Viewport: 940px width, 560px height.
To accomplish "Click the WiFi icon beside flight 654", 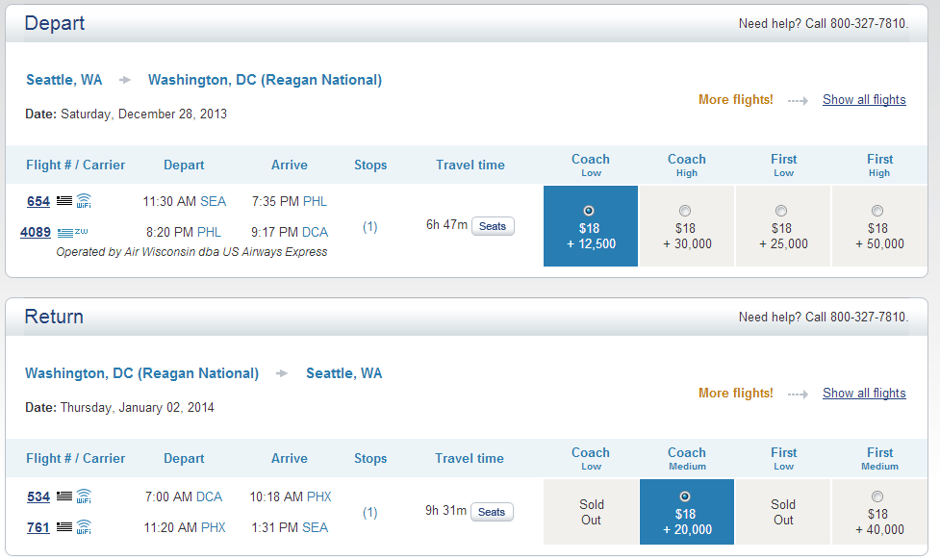I will [x=84, y=201].
